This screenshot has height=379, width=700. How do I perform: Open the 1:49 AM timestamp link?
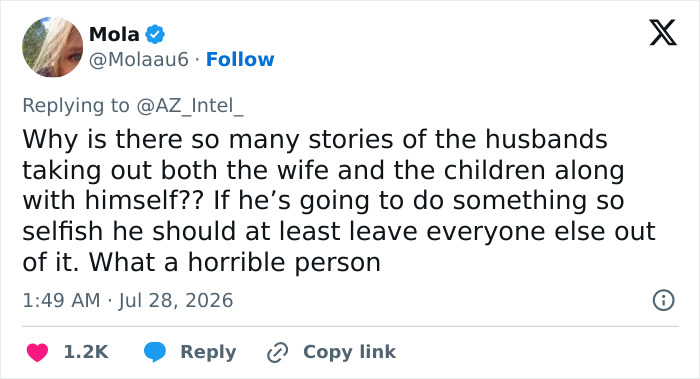pos(61,300)
